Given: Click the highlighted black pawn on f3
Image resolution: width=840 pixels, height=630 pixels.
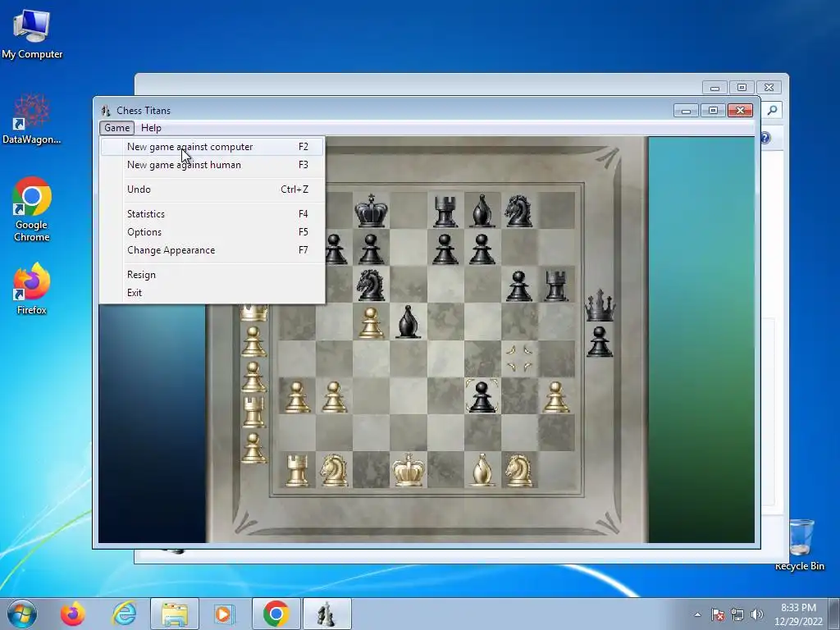Looking at the screenshot, I should pos(482,396).
